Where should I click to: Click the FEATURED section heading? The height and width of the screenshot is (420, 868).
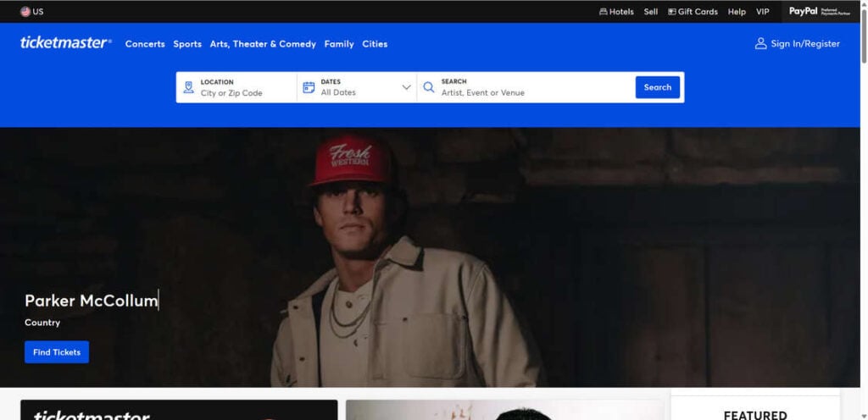755,415
